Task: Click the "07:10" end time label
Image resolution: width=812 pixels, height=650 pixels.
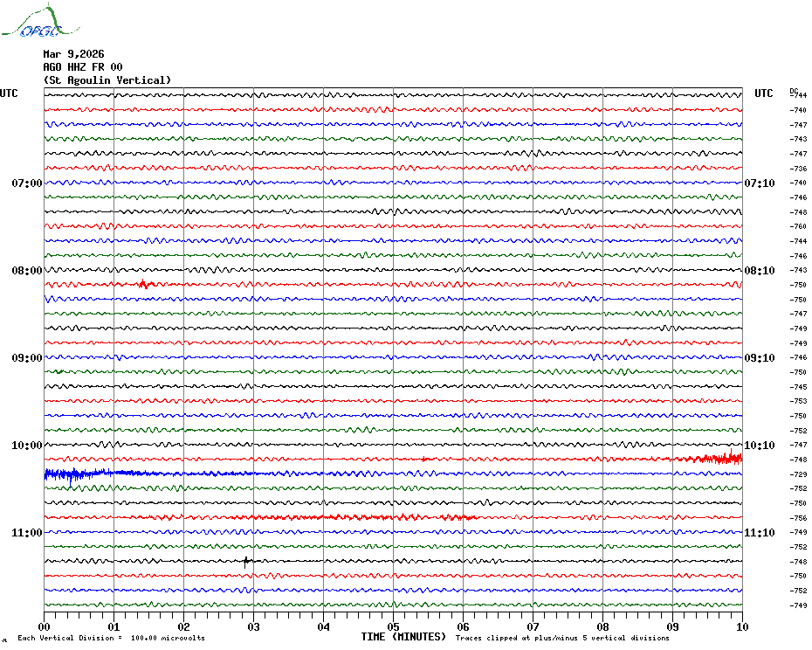Action: pyautogui.click(x=760, y=183)
